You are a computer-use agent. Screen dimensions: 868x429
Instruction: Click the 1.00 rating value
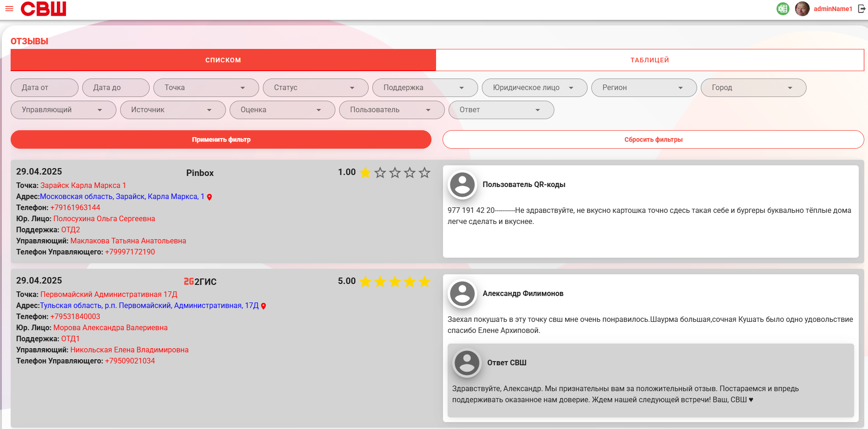point(347,172)
